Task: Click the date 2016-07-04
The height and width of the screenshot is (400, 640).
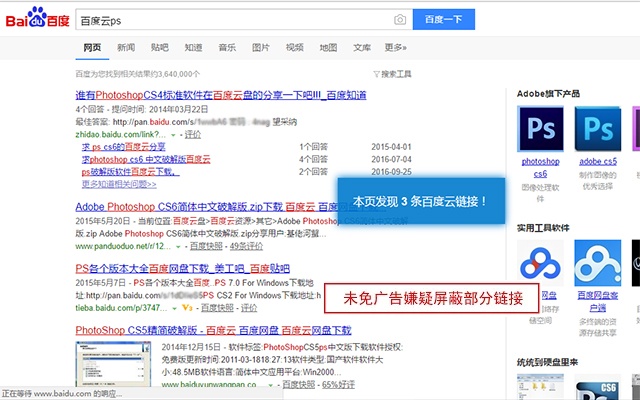Action: pos(391,160)
